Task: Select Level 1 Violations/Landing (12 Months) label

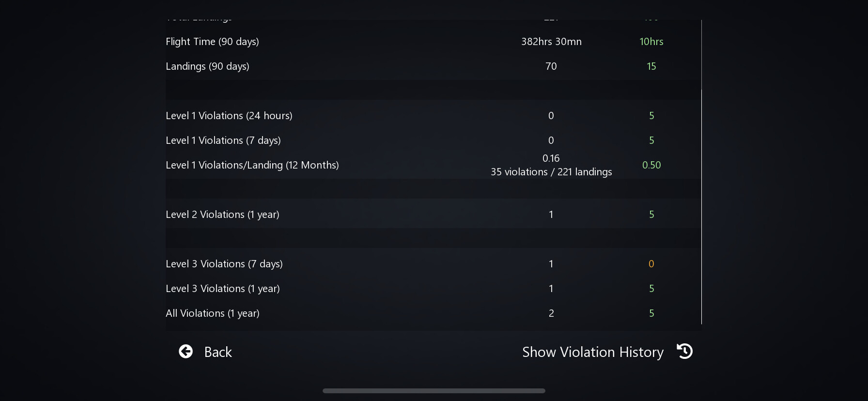Action: coord(252,165)
